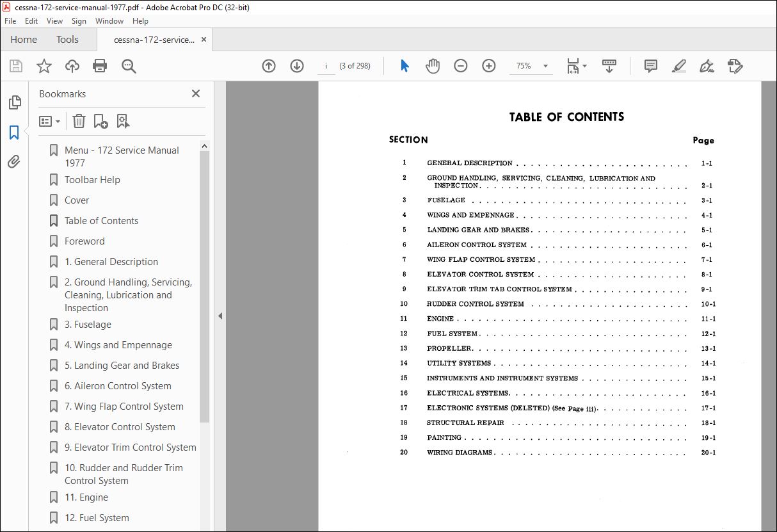Open the File menu
Screen dimensions: 777x532
point(10,21)
